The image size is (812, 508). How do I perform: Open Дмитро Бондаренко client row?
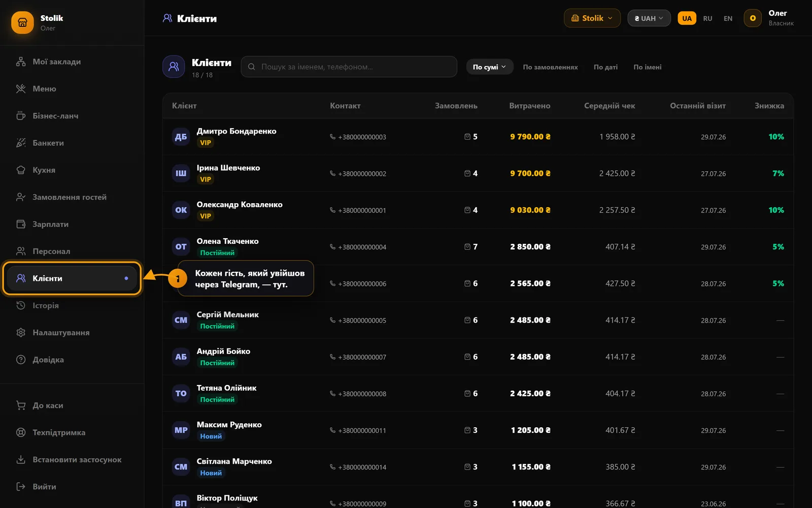click(x=478, y=137)
